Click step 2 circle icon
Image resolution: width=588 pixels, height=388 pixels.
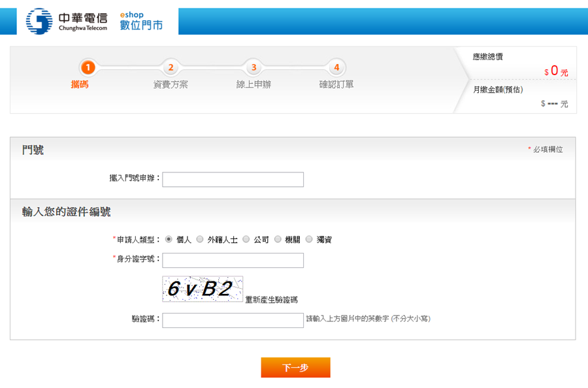pos(171,67)
